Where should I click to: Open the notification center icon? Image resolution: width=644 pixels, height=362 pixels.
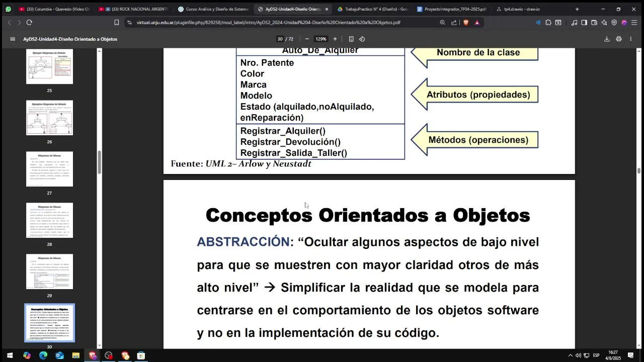pyautogui.click(x=630, y=355)
